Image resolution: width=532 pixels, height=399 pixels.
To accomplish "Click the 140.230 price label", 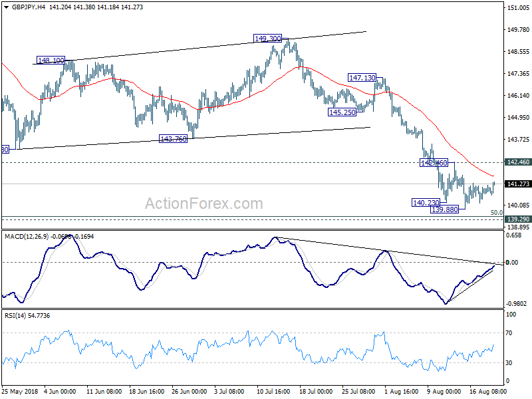I will click(x=426, y=203).
